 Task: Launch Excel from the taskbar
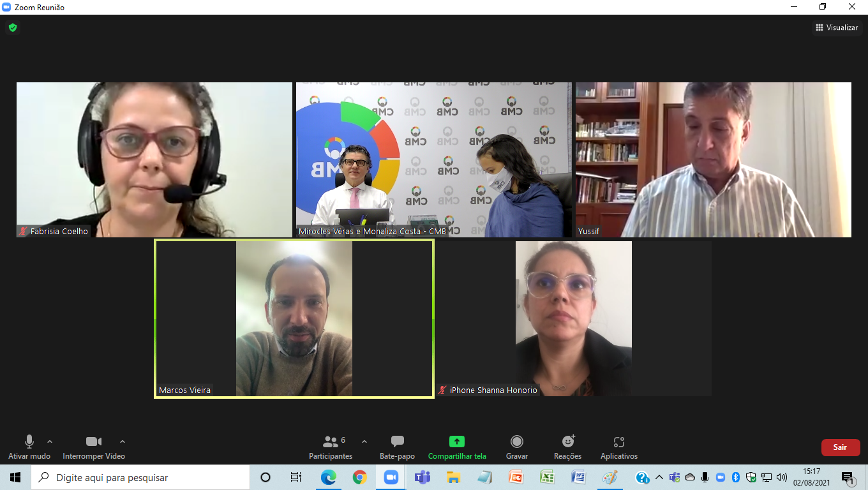[x=547, y=477]
